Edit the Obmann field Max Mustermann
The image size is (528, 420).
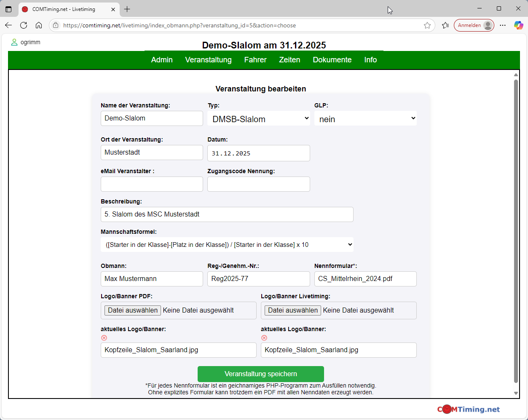pos(152,279)
